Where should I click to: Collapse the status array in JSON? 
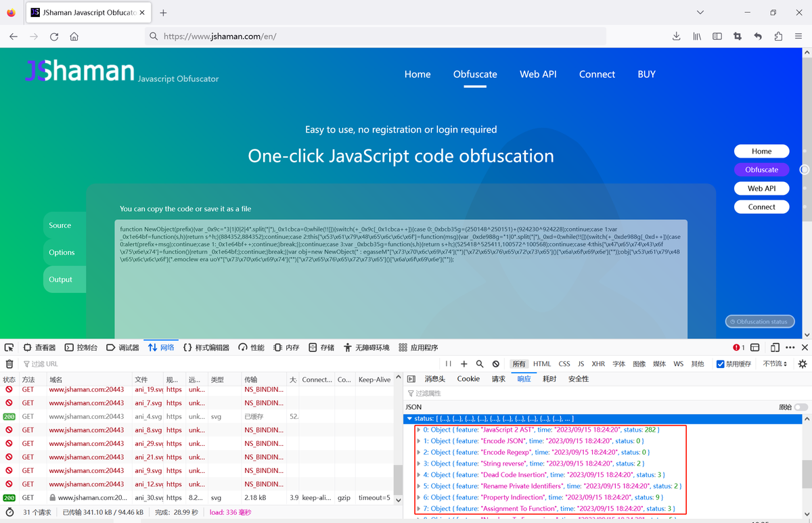(x=409, y=419)
